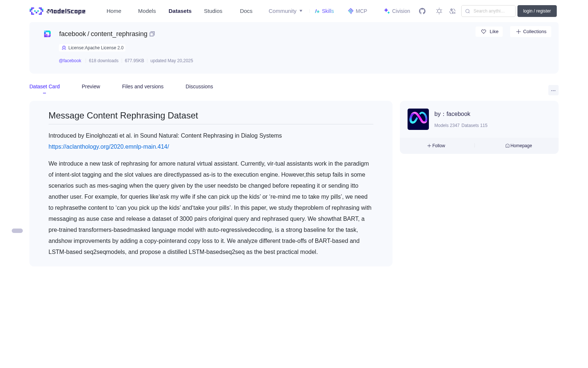Click the '677.95KB' size text
Screen dimensions: 588x368
tap(135, 61)
